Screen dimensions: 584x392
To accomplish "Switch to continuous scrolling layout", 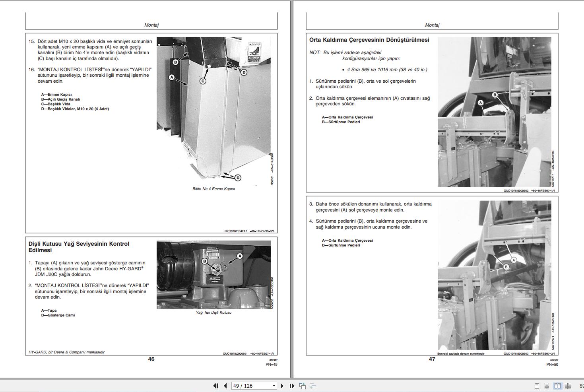I will pyautogui.click(x=547, y=386).
